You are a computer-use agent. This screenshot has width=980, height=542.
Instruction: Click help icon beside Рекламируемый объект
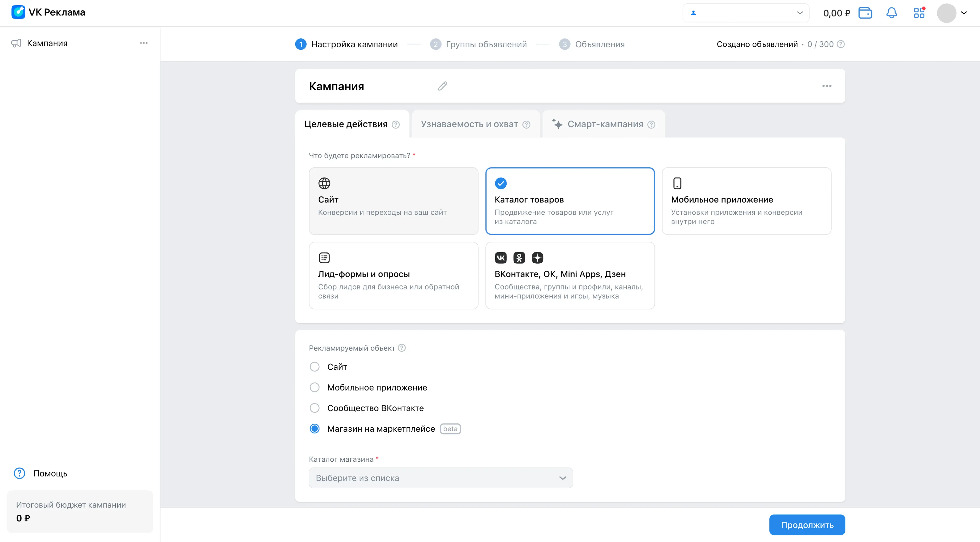[x=402, y=348]
